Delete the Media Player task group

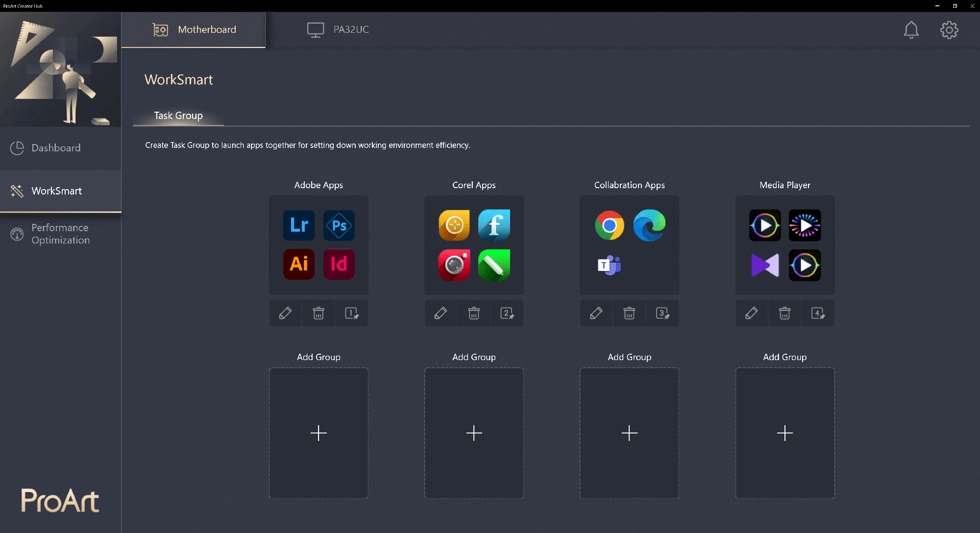(x=784, y=313)
